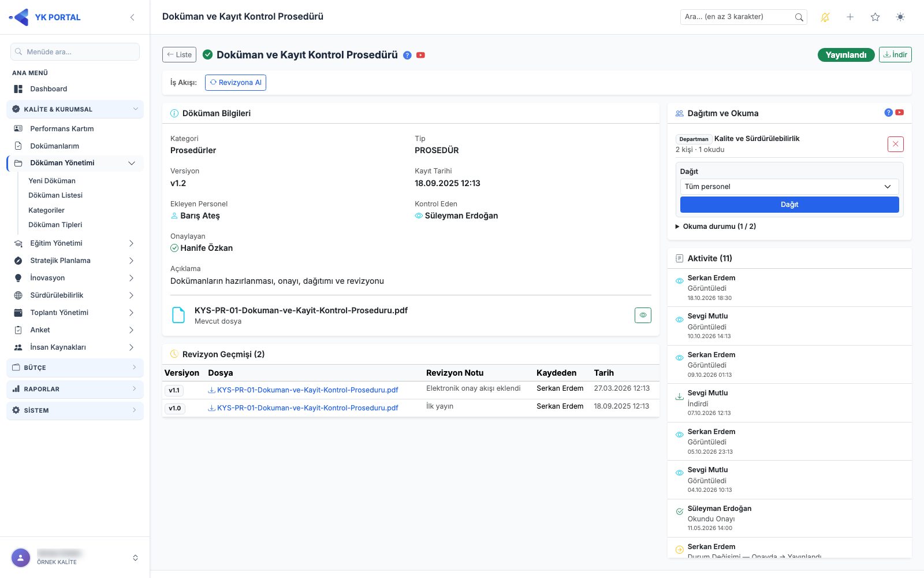This screenshot has width=924, height=578.
Task: Click the plus icon in top bar
Action: pos(850,17)
